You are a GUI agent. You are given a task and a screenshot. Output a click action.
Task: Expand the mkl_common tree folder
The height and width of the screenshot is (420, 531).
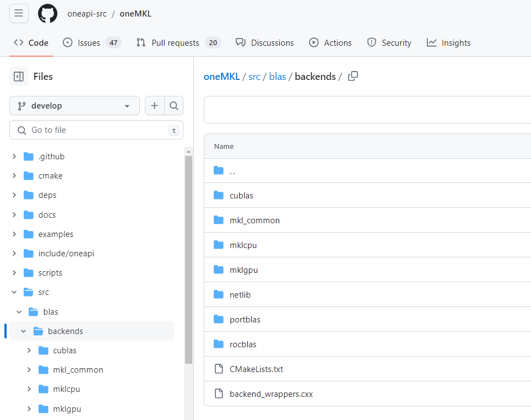coord(29,370)
